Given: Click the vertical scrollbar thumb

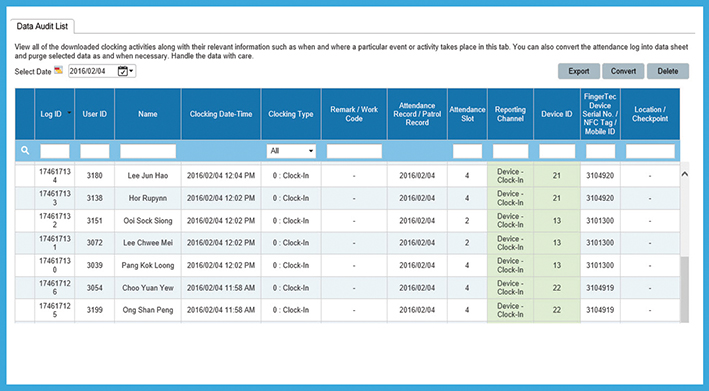Looking at the screenshot, I should [x=685, y=289].
